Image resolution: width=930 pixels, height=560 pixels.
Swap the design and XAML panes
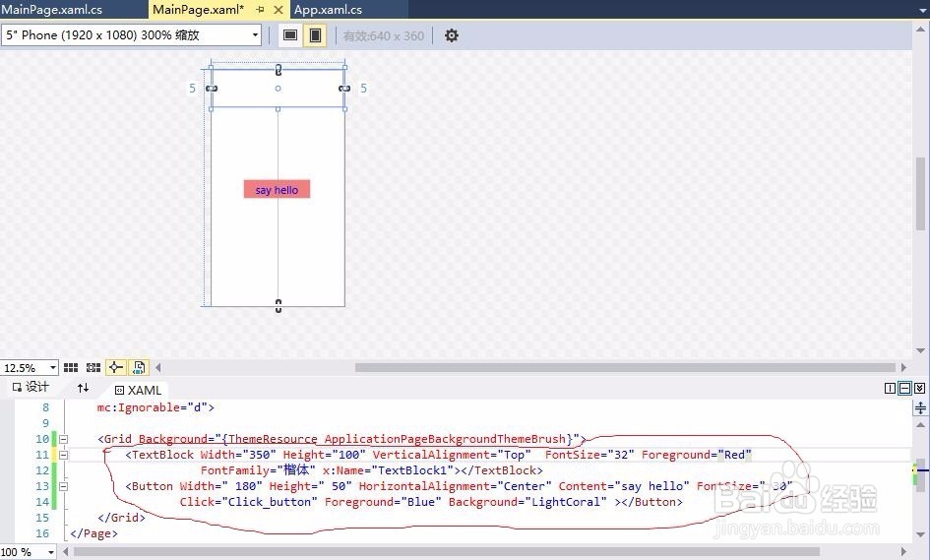click(83, 388)
